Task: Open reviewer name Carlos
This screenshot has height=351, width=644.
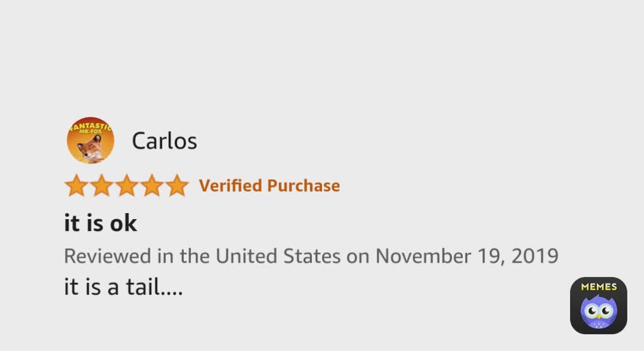Action: [x=164, y=141]
